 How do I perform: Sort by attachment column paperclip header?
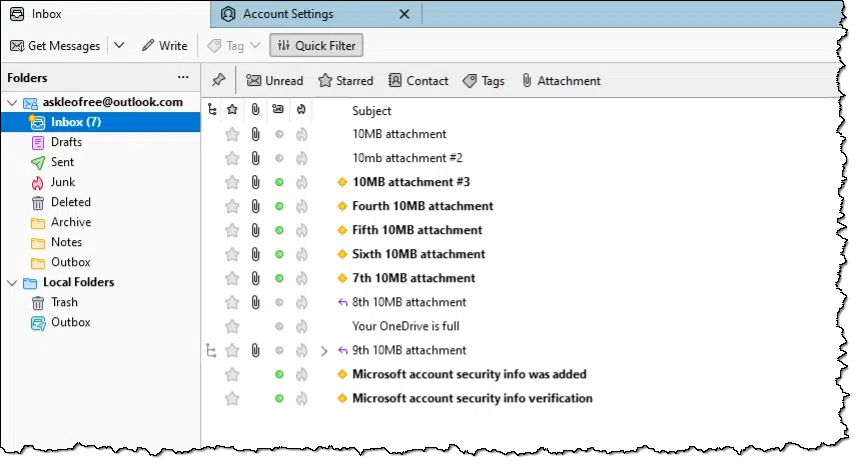255,110
